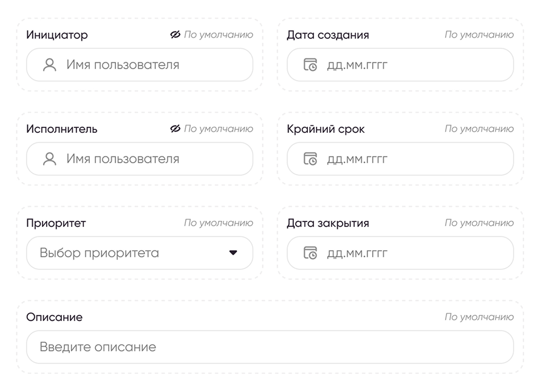Click the user icon in Инициатор field

coord(50,65)
